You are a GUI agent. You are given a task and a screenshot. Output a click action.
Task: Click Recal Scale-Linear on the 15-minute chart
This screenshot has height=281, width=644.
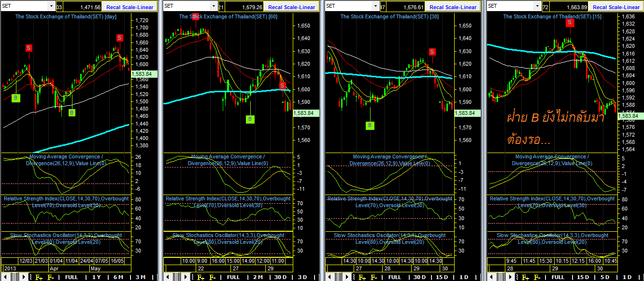616,7
